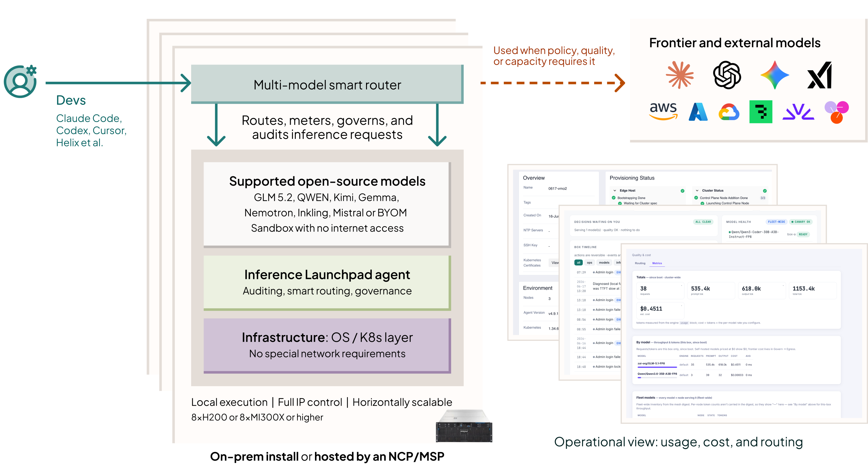Click the green check beside Cluster Status header
868x467 pixels.
point(765,190)
